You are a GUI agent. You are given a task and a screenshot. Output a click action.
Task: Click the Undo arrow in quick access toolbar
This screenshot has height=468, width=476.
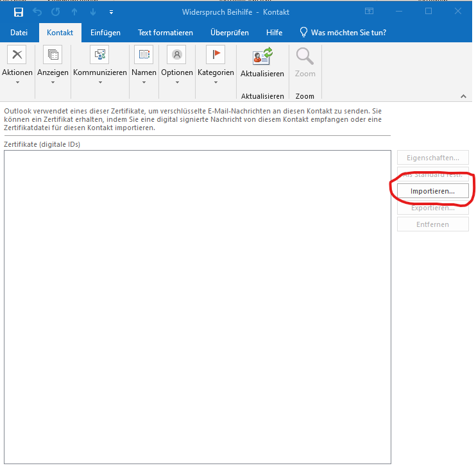tap(37, 12)
